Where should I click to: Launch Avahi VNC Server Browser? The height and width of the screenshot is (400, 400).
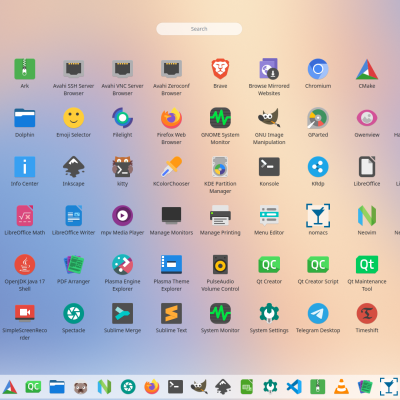coord(123,69)
